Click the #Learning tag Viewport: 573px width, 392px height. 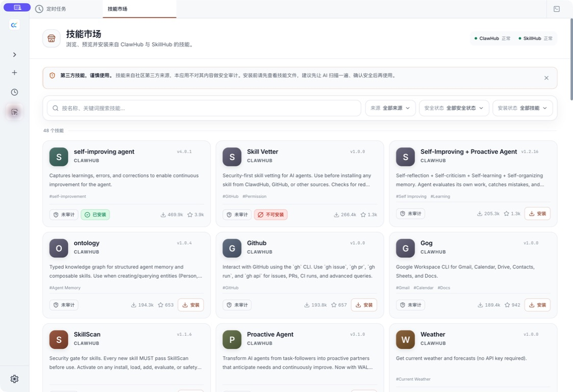[440, 197]
